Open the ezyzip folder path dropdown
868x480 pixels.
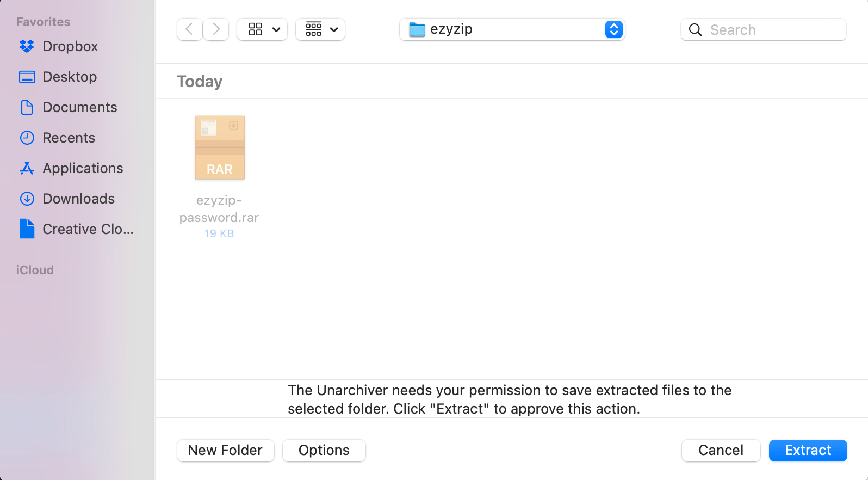point(613,29)
